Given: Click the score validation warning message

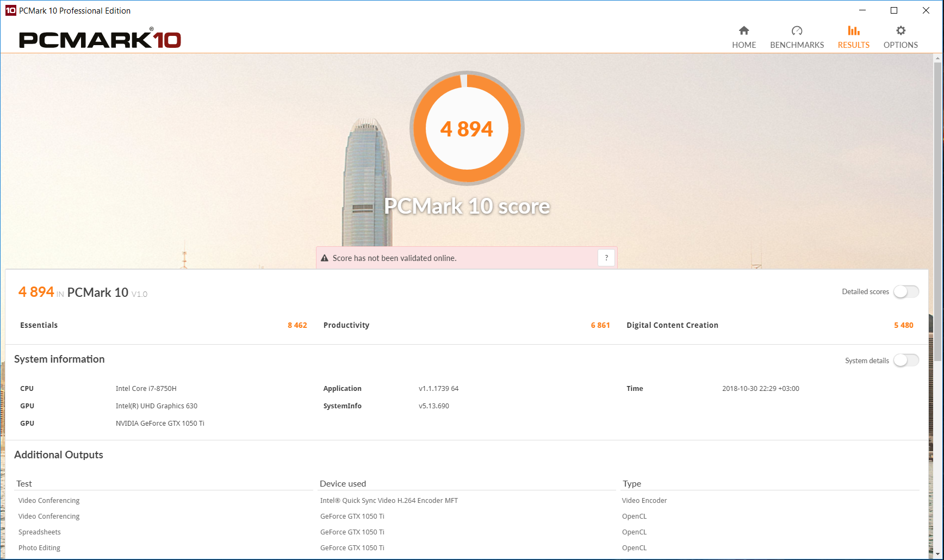Looking at the screenshot, I should 394,257.
